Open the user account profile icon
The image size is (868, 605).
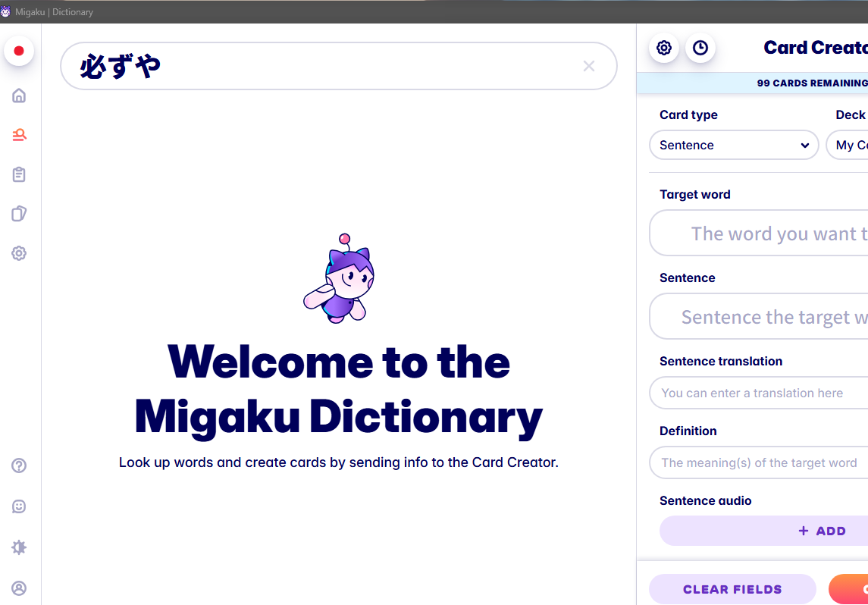click(19, 588)
